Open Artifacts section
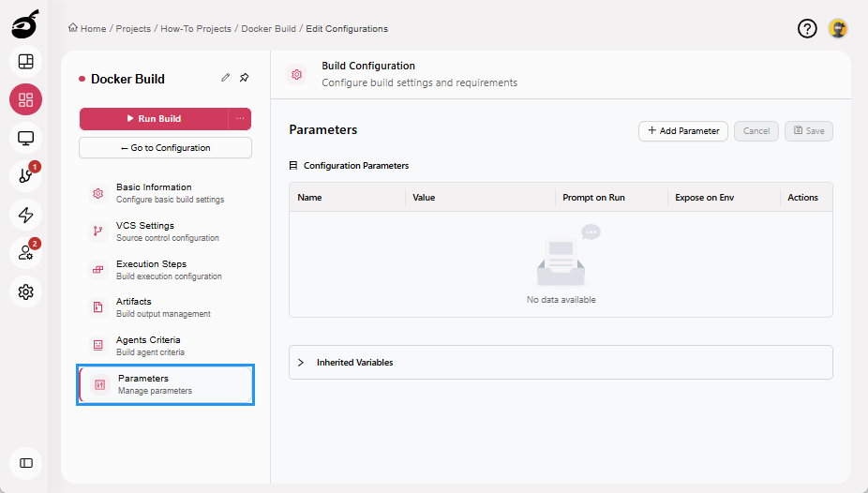 pyautogui.click(x=166, y=307)
